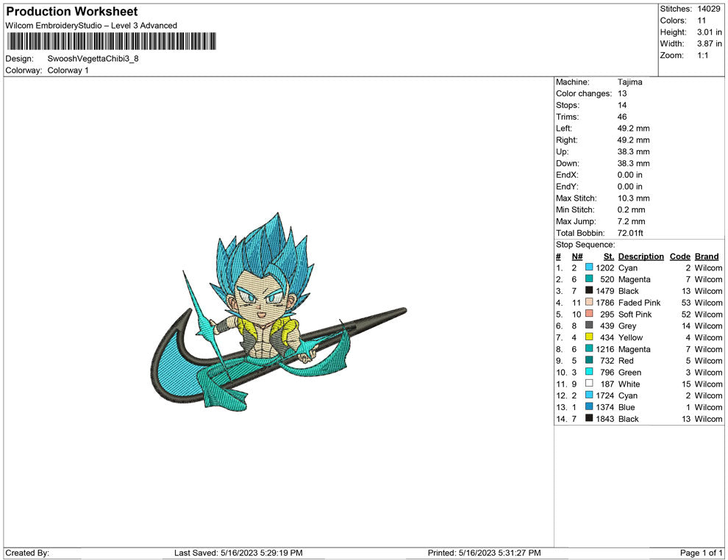
Task: Click the Cyan color swatch in stop 1
Action: [589, 268]
